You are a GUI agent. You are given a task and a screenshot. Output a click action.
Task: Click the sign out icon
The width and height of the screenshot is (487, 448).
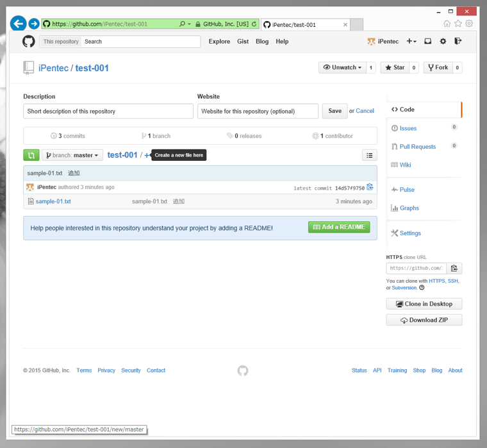458,41
